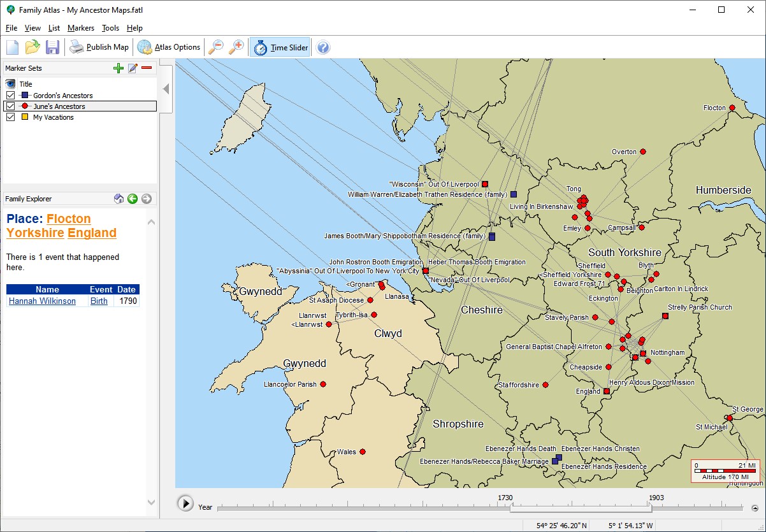Screen dimensions: 766x532
Task: Zoom out using the minus magnifier
Action: click(x=217, y=47)
